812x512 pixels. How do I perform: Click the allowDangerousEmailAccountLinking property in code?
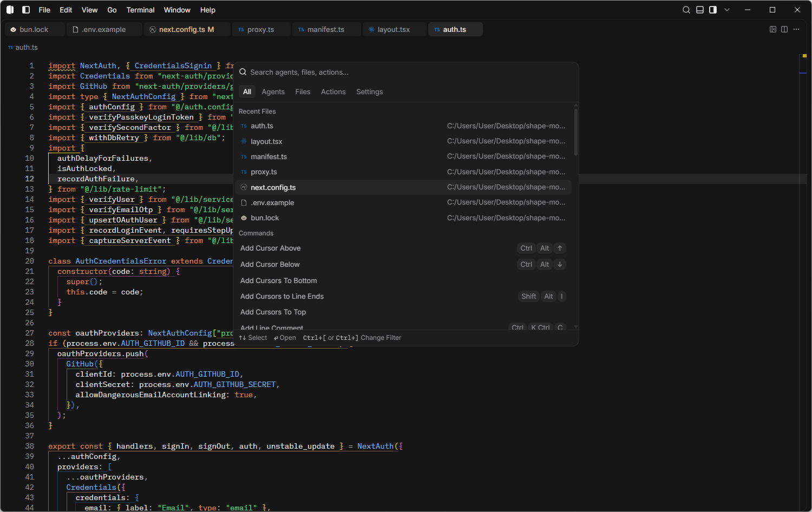click(150, 395)
